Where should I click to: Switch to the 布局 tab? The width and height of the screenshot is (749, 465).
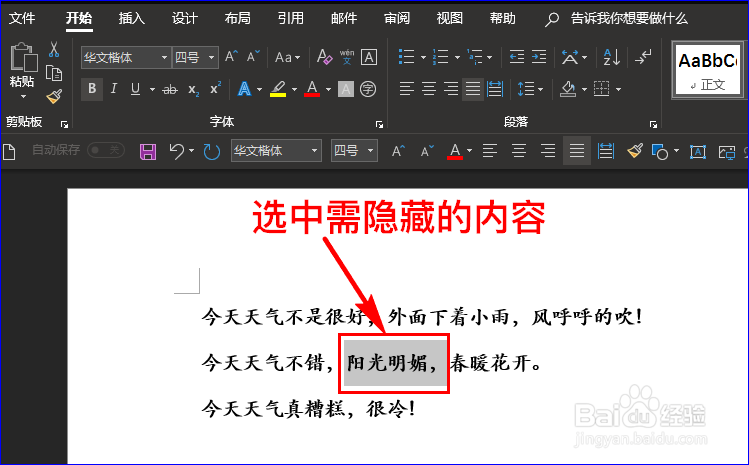coord(237,19)
